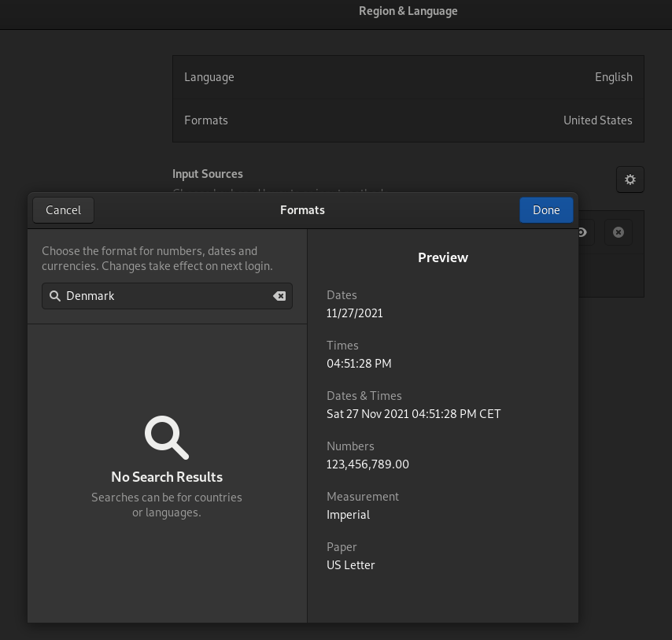Clear the Denmark search text
Image resolution: width=672 pixels, height=640 pixels.
click(x=279, y=296)
